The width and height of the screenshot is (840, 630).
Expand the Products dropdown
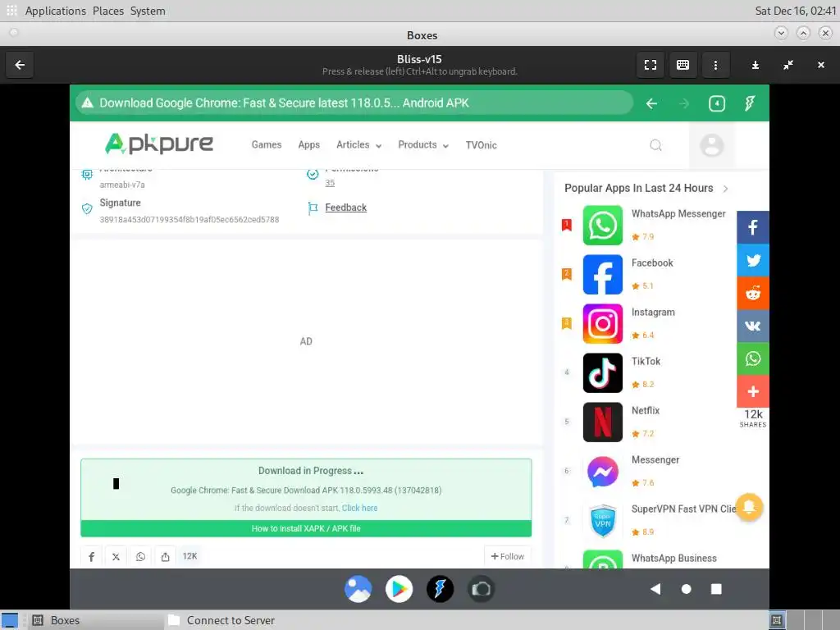tap(423, 144)
